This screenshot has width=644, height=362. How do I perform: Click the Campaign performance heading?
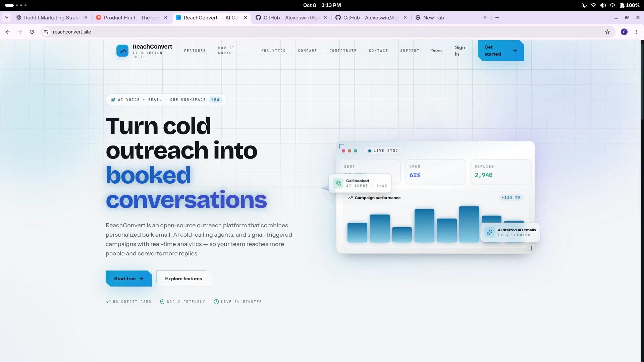click(x=378, y=198)
